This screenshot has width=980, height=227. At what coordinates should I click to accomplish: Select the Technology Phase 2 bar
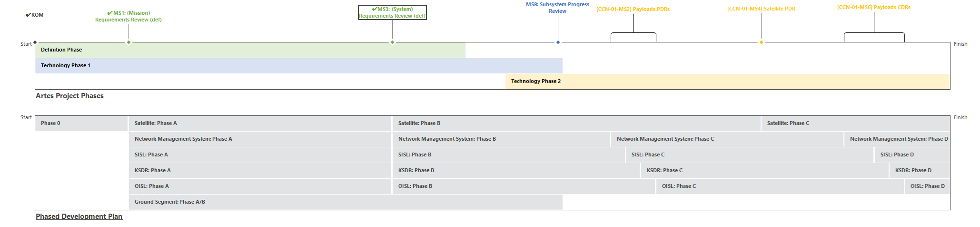coord(728,82)
